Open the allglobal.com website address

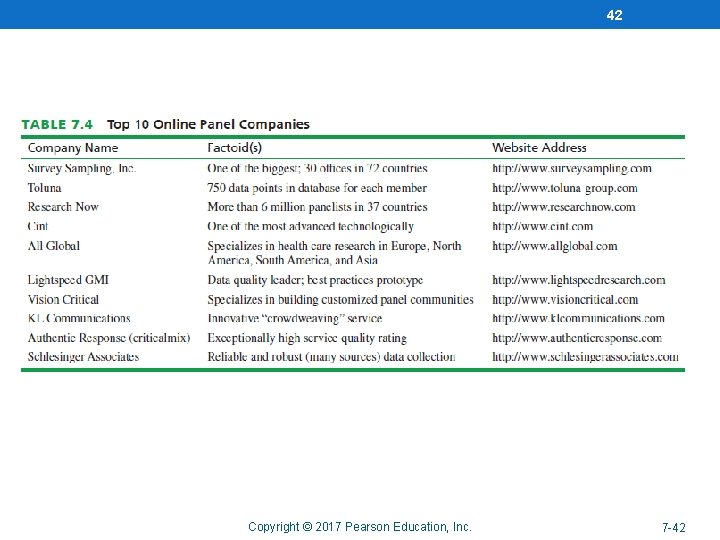(555, 246)
